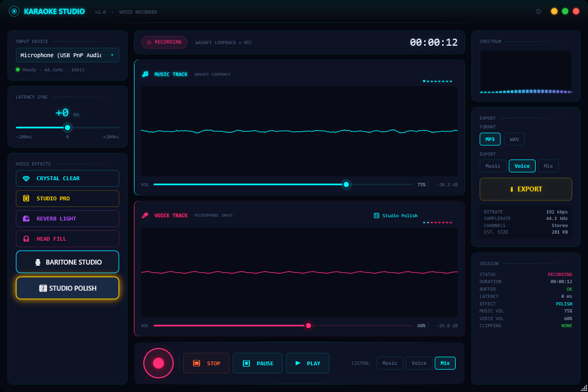Click the microphone icon on Voice Track
The height and width of the screenshot is (392, 588).
[x=145, y=215]
